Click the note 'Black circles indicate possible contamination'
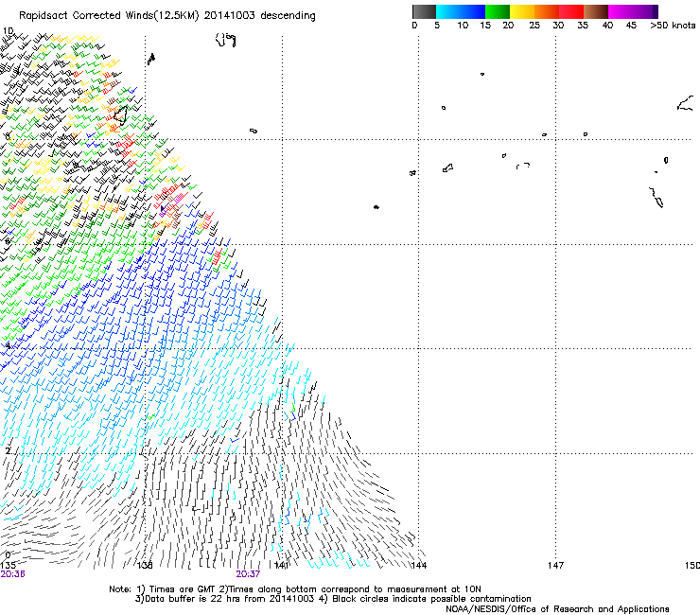700x615 pixels. tap(431, 599)
